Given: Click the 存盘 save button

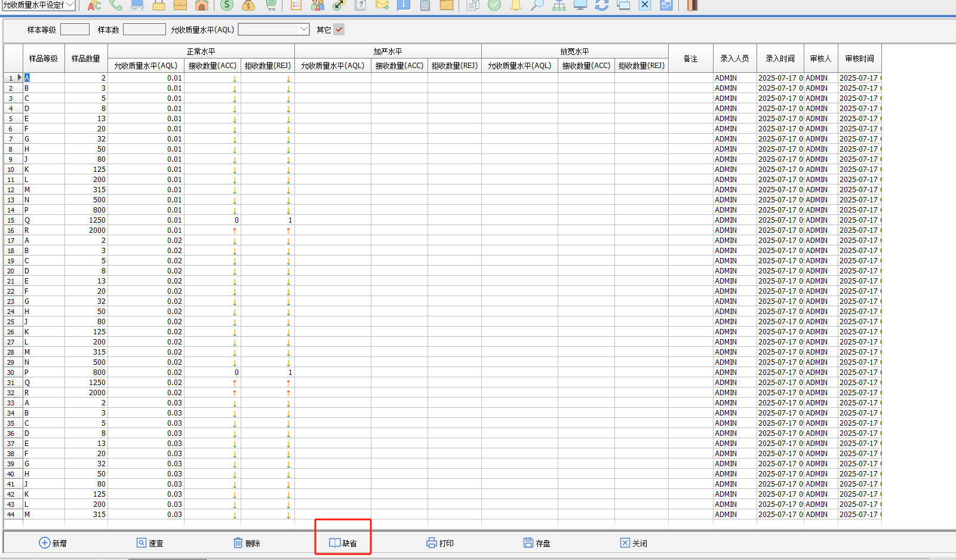Looking at the screenshot, I should click(536, 543).
